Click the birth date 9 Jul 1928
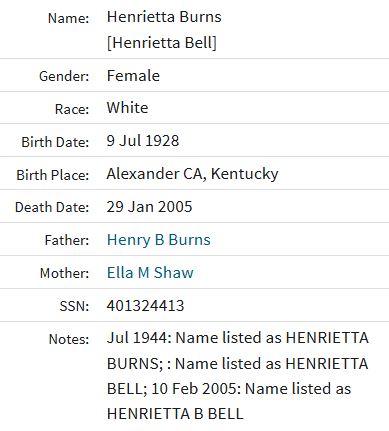Viewport: 389px width, 431px height. tap(143, 141)
